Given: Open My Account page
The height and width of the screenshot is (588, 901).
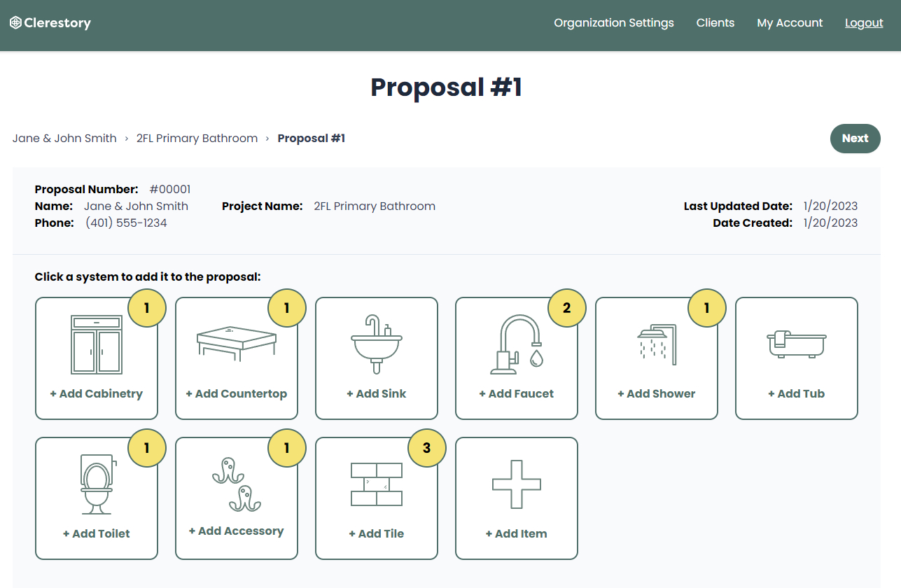Looking at the screenshot, I should point(790,23).
